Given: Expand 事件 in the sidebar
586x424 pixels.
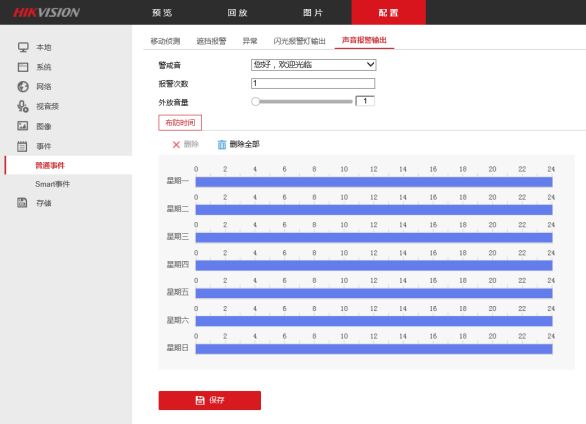Looking at the screenshot, I should tap(44, 146).
